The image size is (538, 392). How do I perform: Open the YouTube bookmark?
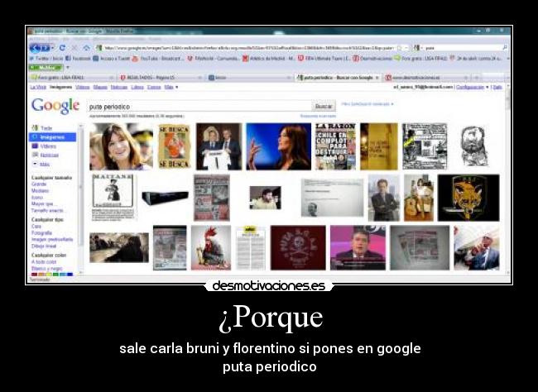[x=158, y=59]
